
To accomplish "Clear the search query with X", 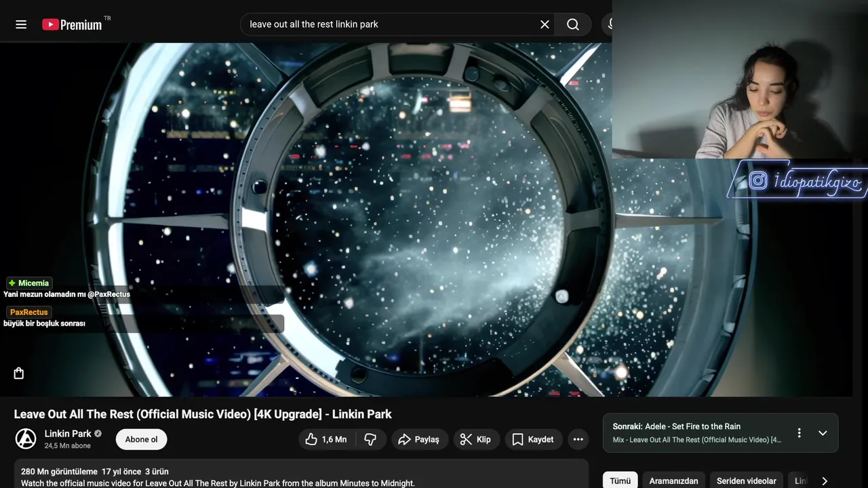I will point(545,24).
